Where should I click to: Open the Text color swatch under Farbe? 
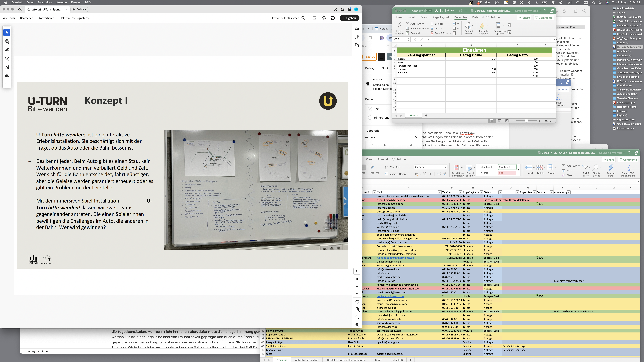[370, 109]
